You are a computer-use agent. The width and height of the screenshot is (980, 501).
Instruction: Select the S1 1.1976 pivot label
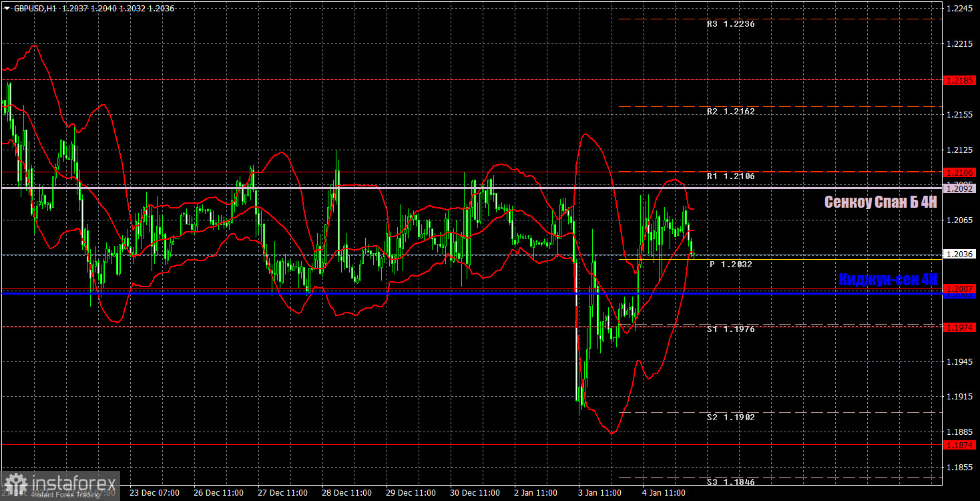click(x=731, y=329)
